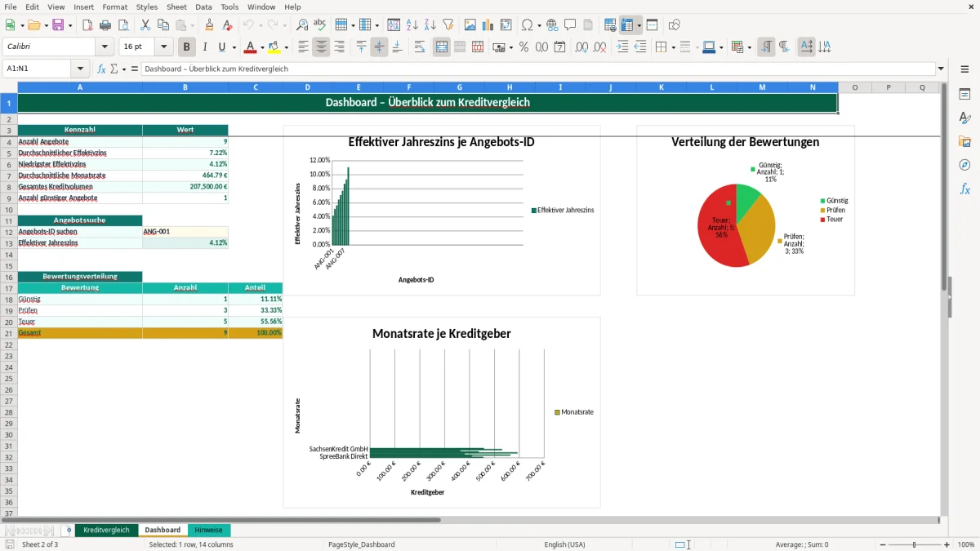Expand the formula bar

[x=941, y=69]
